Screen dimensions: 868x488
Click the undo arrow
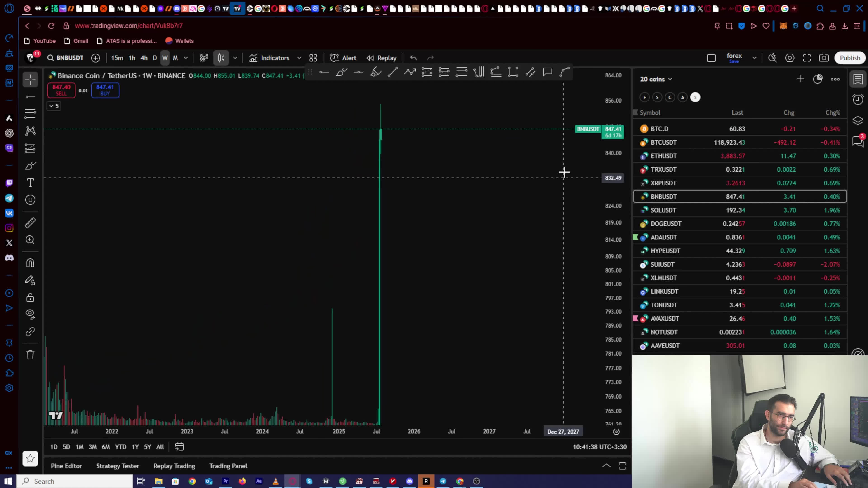point(413,58)
